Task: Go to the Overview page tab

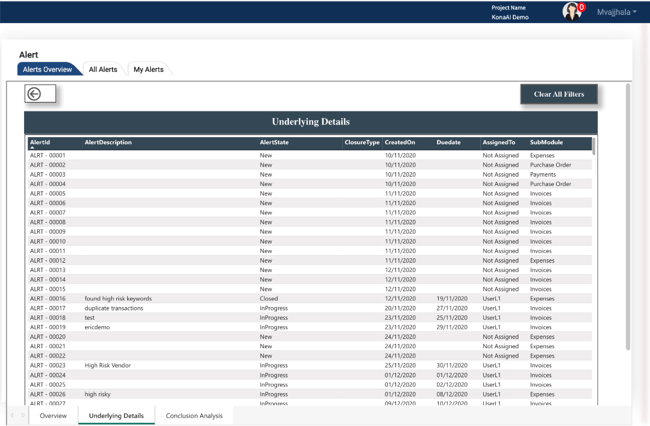Action: coord(53,415)
